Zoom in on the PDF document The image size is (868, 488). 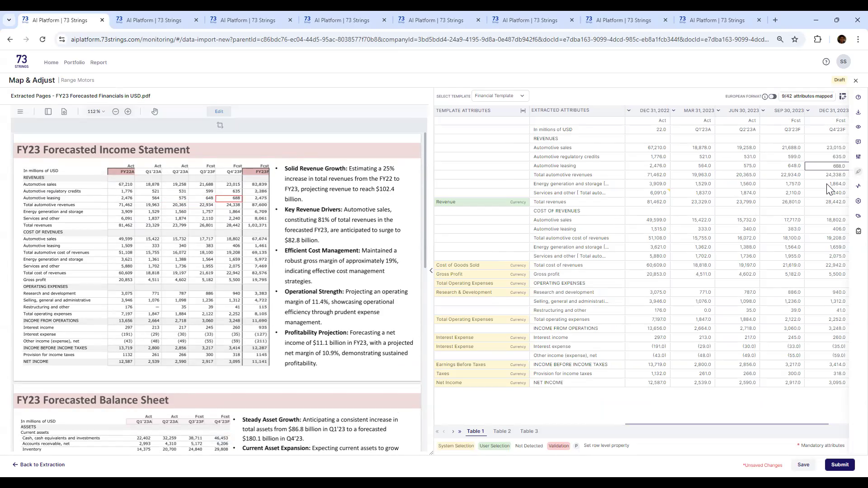tap(128, 111)
